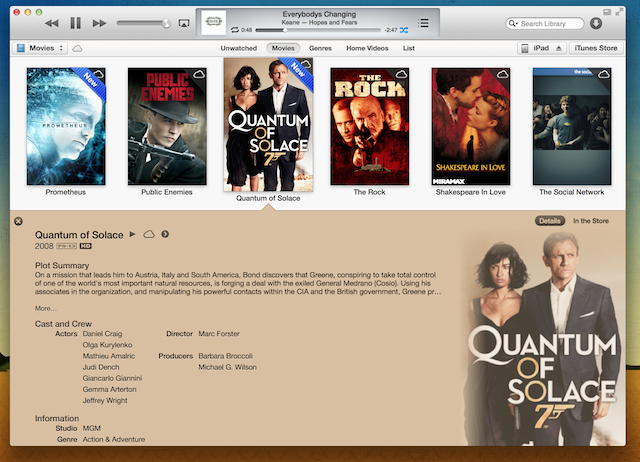The image size is (640, 462).
Task: Click cloud icon on The Social Network
Action: (x=604, y=74)
